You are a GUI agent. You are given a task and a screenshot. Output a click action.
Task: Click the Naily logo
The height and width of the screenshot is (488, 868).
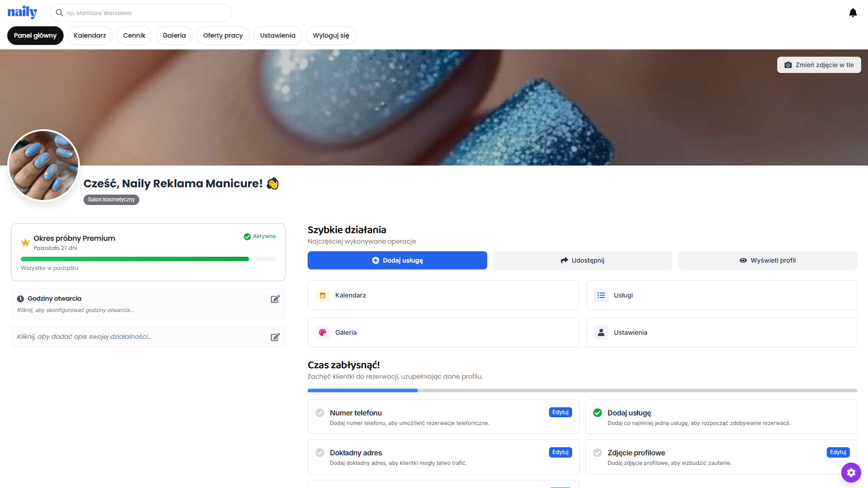coord(22,12)
